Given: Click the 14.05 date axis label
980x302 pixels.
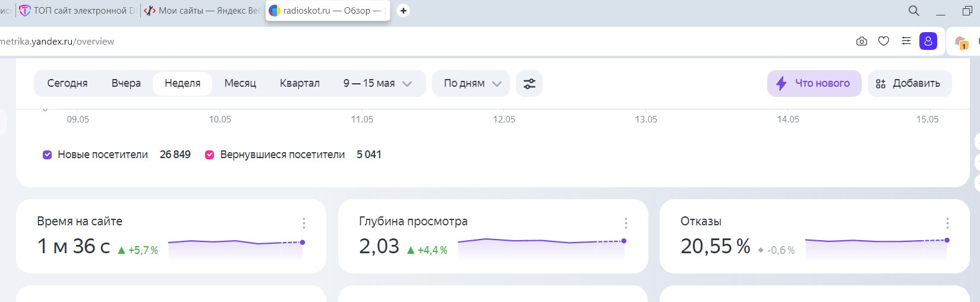Looking at the screenshot, I should coord(788,119).
